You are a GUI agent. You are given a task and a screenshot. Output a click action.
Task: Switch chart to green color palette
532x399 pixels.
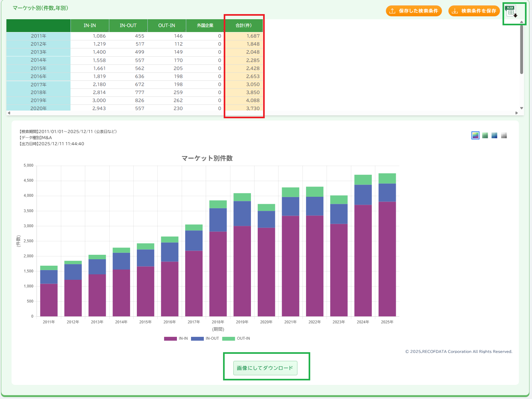click(485, 136)
